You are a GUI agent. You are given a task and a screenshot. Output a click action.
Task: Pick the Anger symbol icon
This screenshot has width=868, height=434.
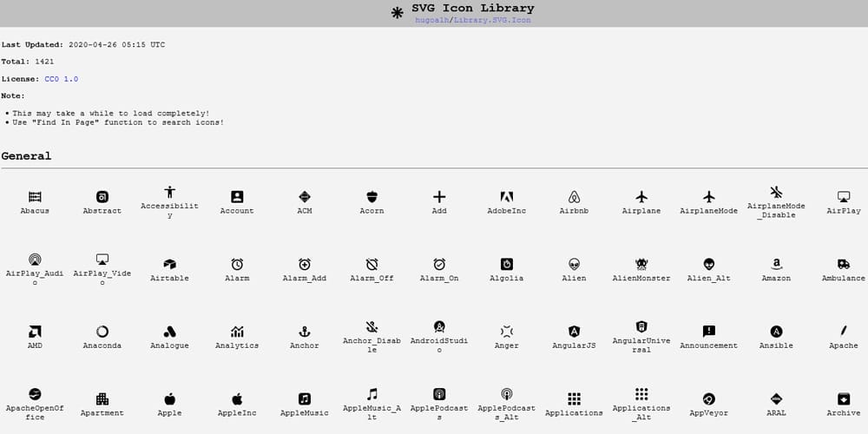[507, 332]
